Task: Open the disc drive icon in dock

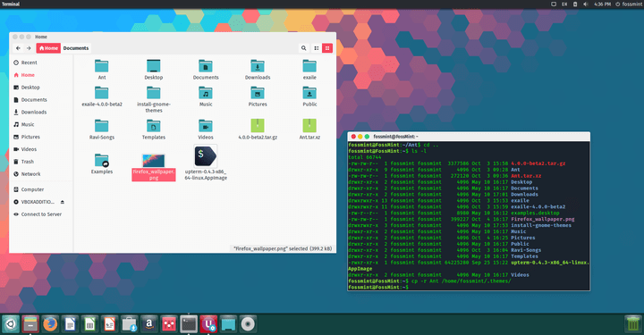Action: [248, 324]
